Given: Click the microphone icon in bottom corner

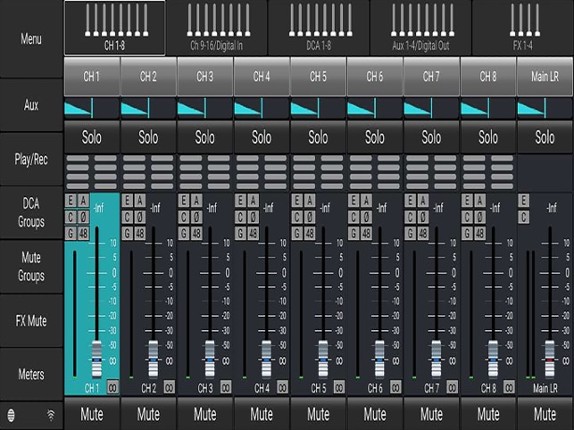Looking at the screenshot, I should [x=11, y=415].
